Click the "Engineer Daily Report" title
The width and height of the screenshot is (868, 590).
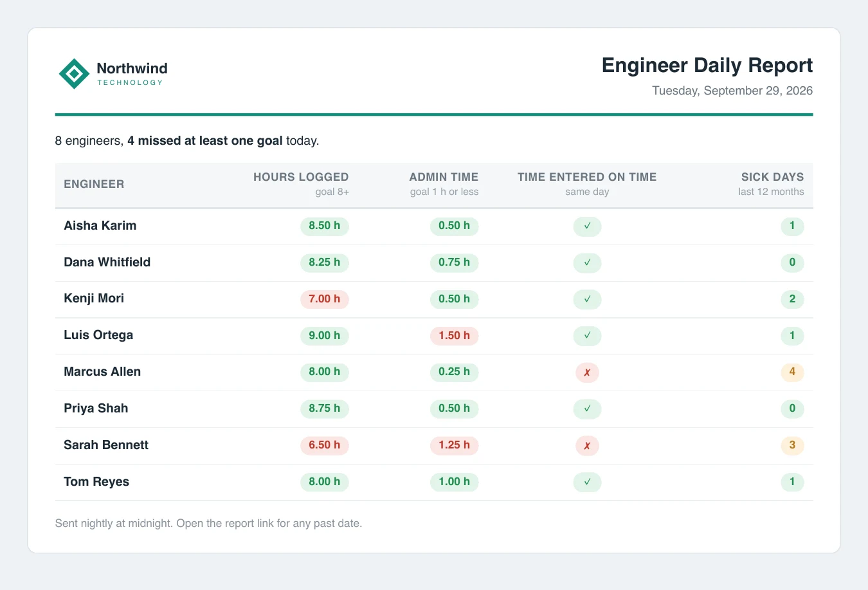click(707, 66)
